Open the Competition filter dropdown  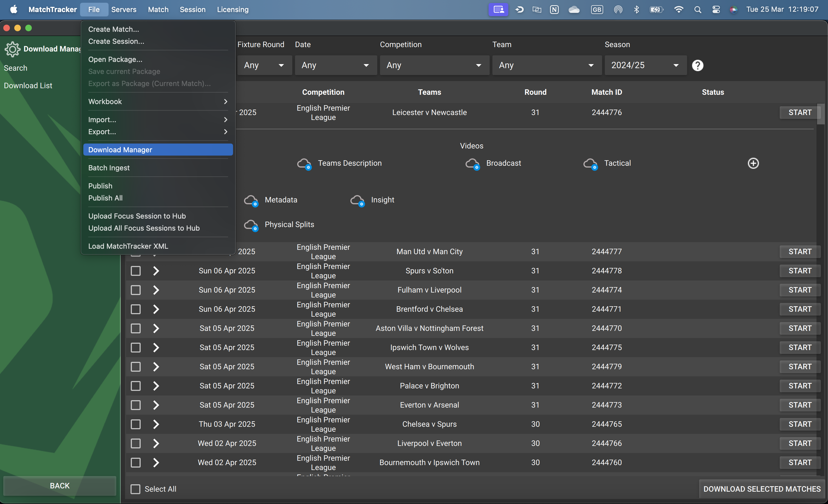click(x=434, y=65)
